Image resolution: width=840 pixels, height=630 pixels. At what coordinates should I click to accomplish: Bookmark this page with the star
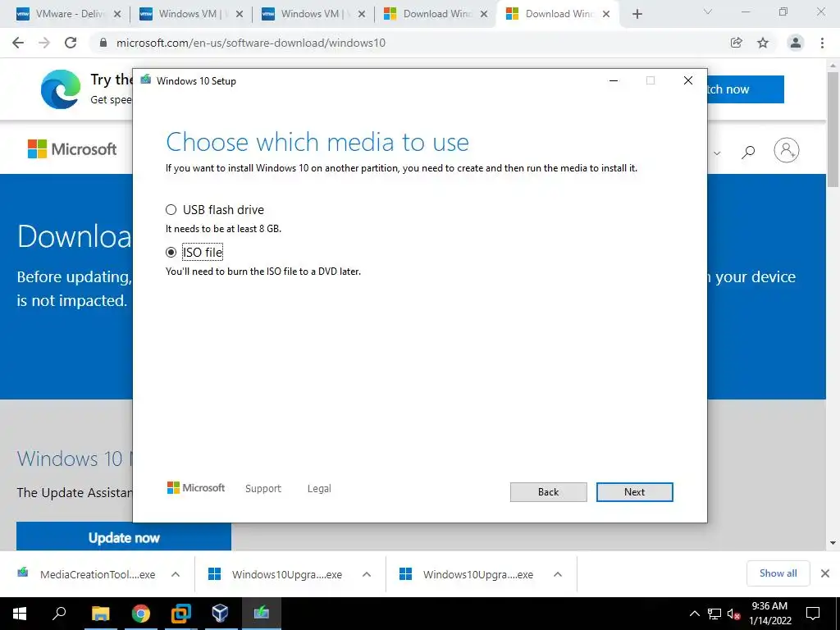[763, 43]
